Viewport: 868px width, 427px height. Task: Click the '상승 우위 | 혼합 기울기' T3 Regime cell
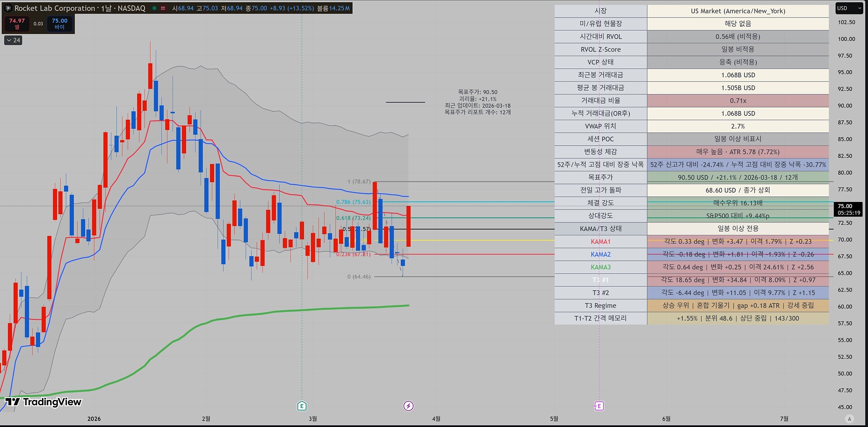point(738,305)
